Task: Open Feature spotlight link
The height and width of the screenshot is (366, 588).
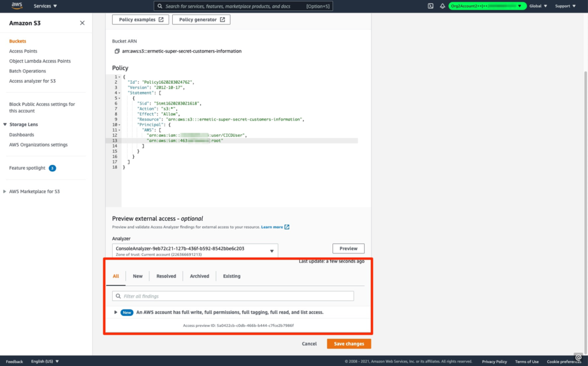Action: [27, 168]
